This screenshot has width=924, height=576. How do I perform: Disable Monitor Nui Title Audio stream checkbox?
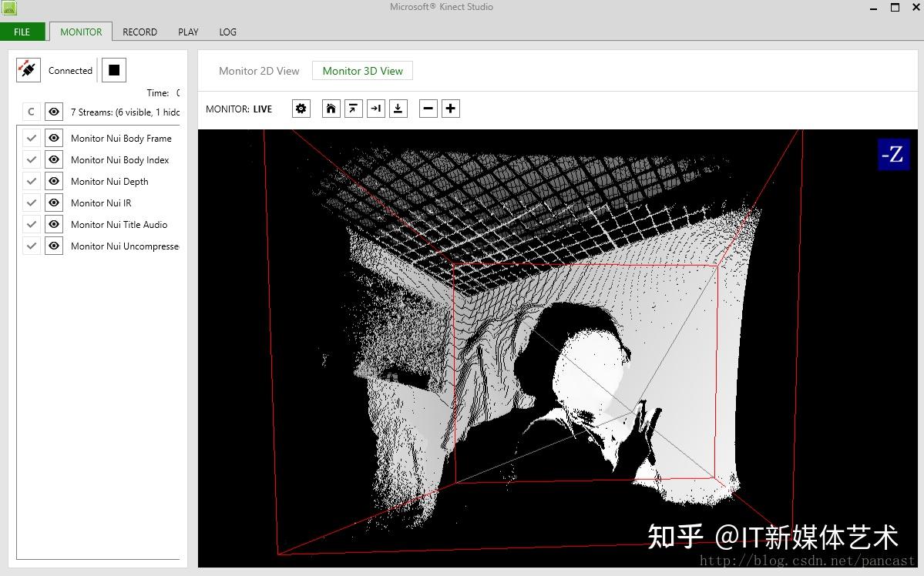pos(31,224)
